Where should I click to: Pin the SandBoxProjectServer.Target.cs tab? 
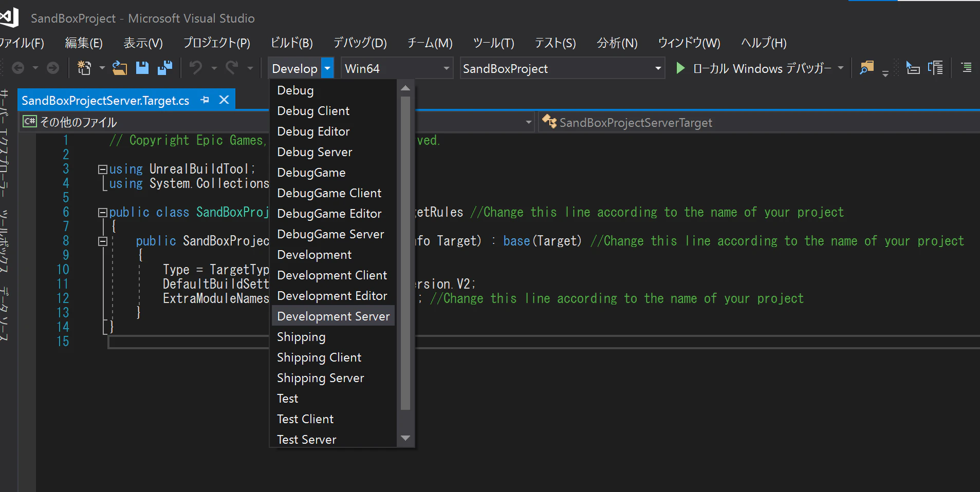point(205,100)
